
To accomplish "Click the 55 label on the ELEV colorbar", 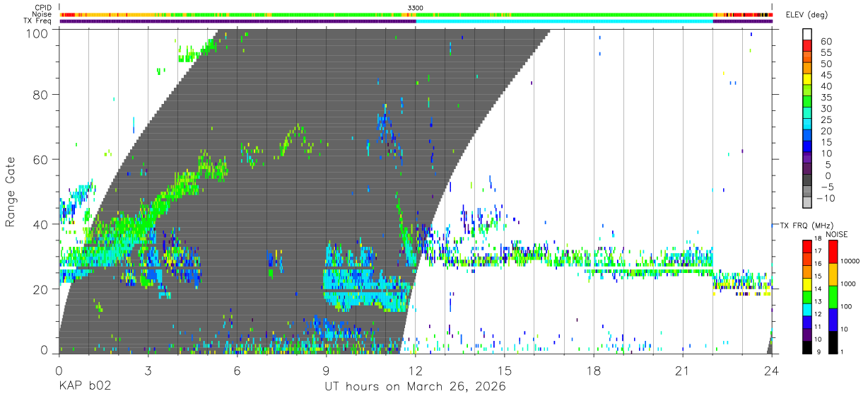I will [826, 52].
